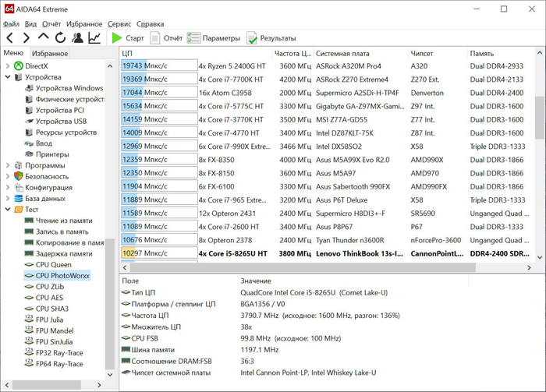Sort by the Чипсет column header
546x392 pixels.
438,53
